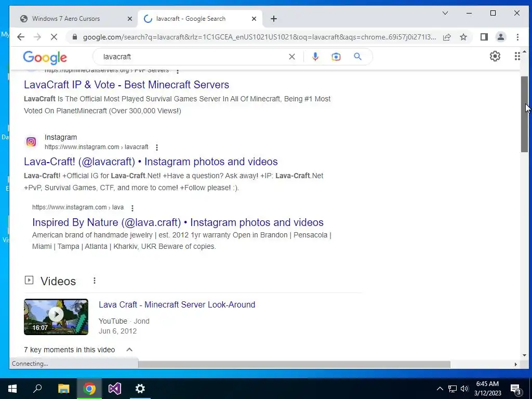Stop loading the page
532x399 pixels.
tap(54, 37)
